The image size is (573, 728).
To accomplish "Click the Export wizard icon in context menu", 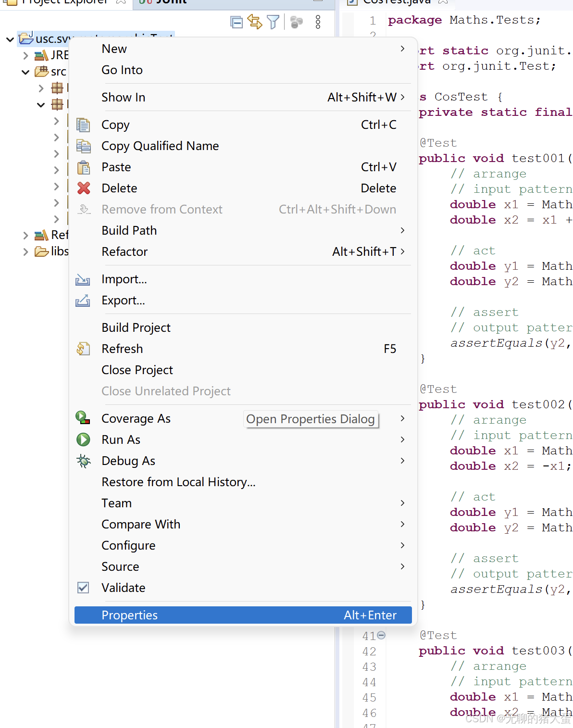I will [83, 300].
